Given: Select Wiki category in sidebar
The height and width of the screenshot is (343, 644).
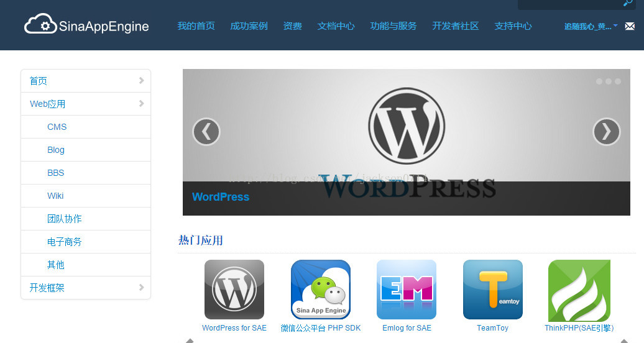Looking at the screenshot, I should click(55, 196).
